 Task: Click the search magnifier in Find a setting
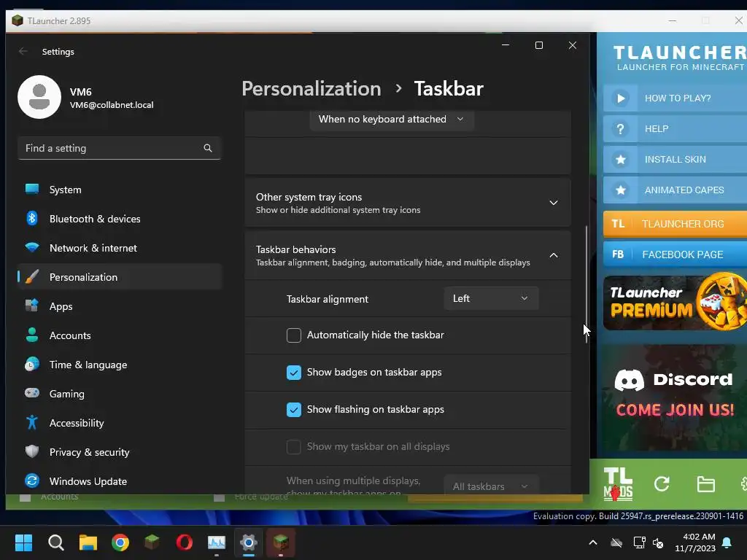[208, 148]
